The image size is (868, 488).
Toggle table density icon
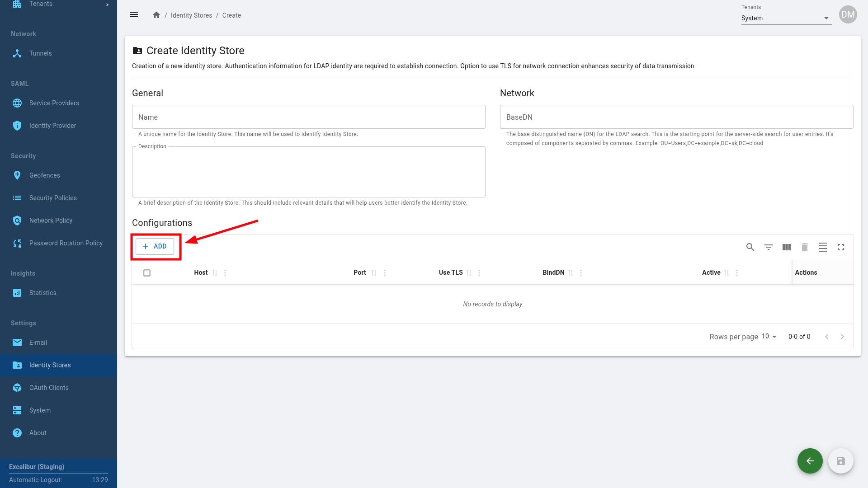tap(822, 247)
